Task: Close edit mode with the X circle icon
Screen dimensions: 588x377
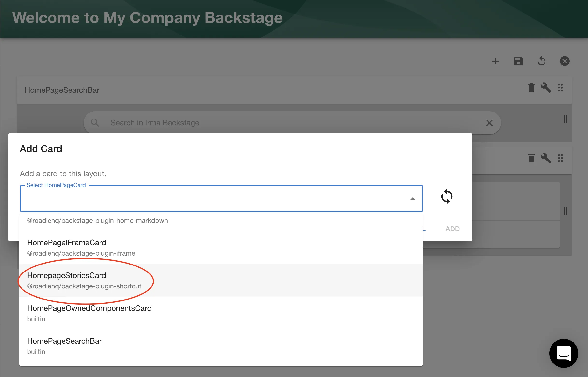Action: tap(565, 61)
